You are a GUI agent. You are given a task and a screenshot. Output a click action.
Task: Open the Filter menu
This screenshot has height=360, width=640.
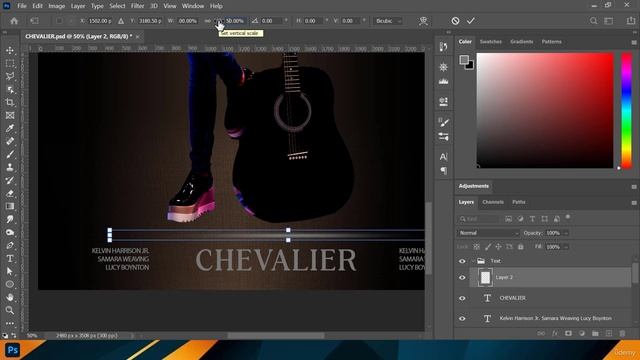click(x=138, y=6)
